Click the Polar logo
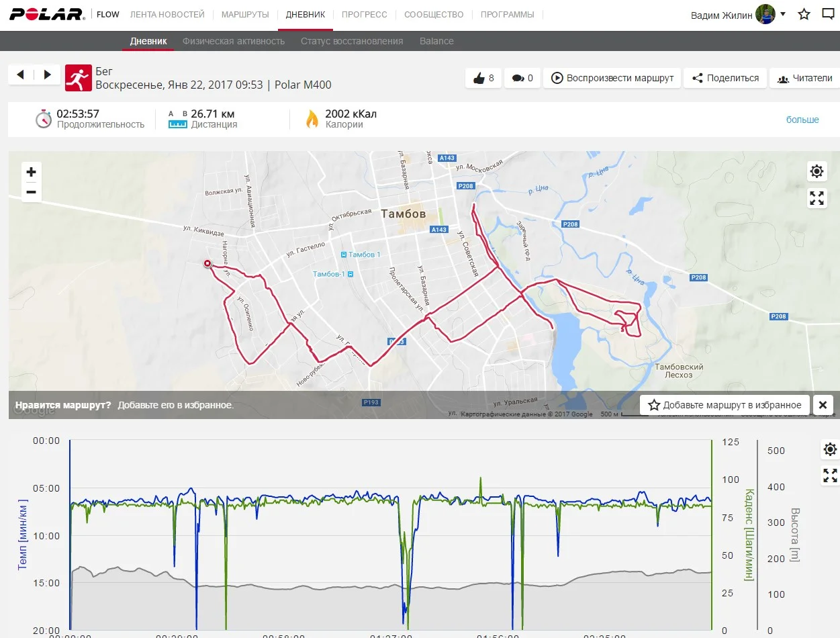Viewport: 840px width, 638px height. (46, 14)
